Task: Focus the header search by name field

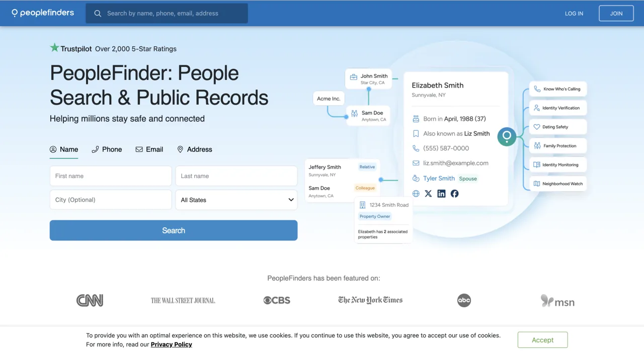Action: [x=167, y=14]
